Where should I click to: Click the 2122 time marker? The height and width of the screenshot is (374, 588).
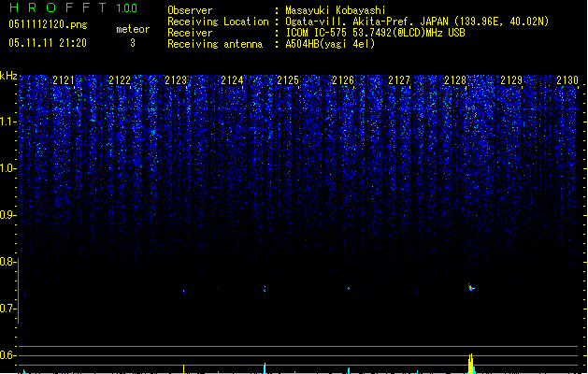click(120, 80)
